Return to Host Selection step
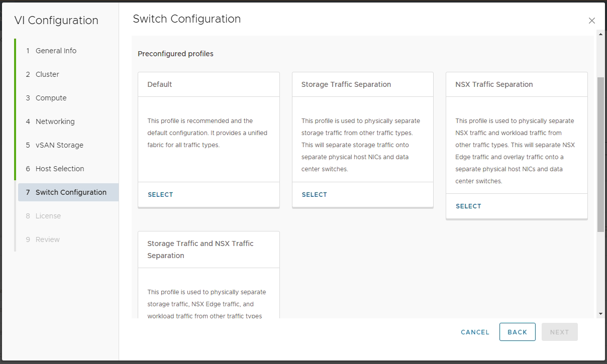The width and height of the screenshot is (607, 364). point(60,169)
